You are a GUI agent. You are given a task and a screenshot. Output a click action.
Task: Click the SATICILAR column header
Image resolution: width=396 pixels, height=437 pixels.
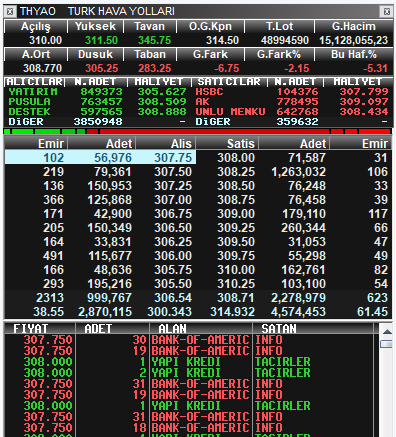click(x=229, y=82)
